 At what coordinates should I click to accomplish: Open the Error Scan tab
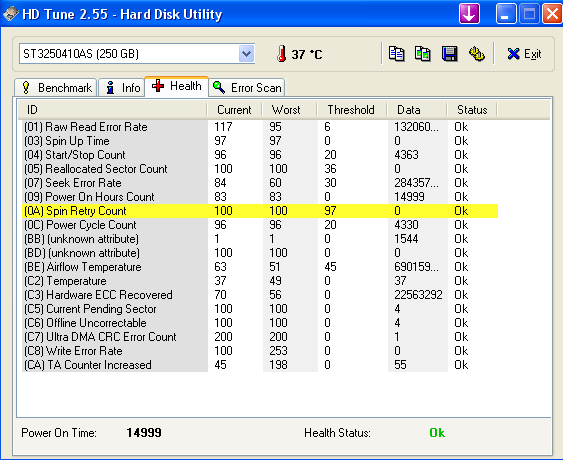pyautogui.click(x=247, y=88)
